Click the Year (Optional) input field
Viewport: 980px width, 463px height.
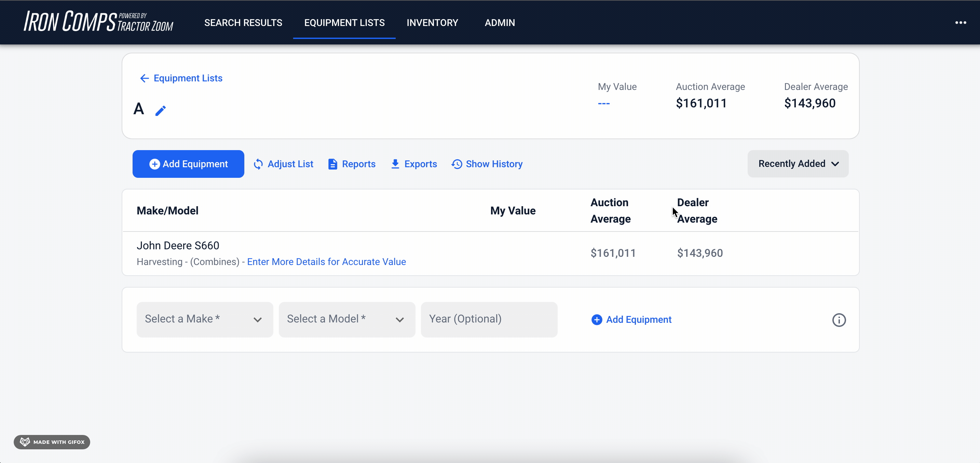489,319
